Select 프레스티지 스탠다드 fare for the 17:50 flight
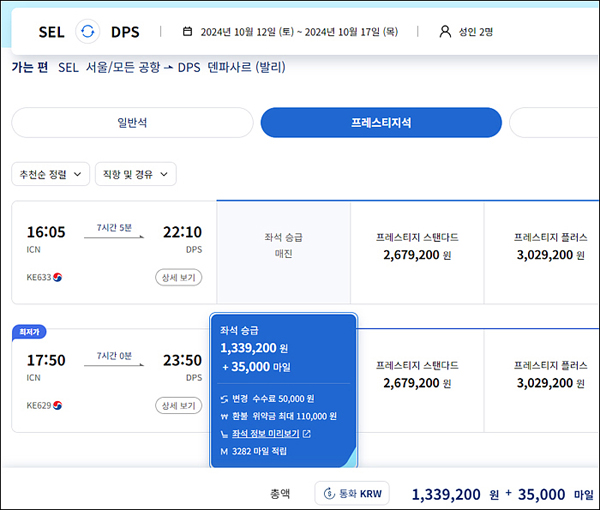 coord(417,381)
